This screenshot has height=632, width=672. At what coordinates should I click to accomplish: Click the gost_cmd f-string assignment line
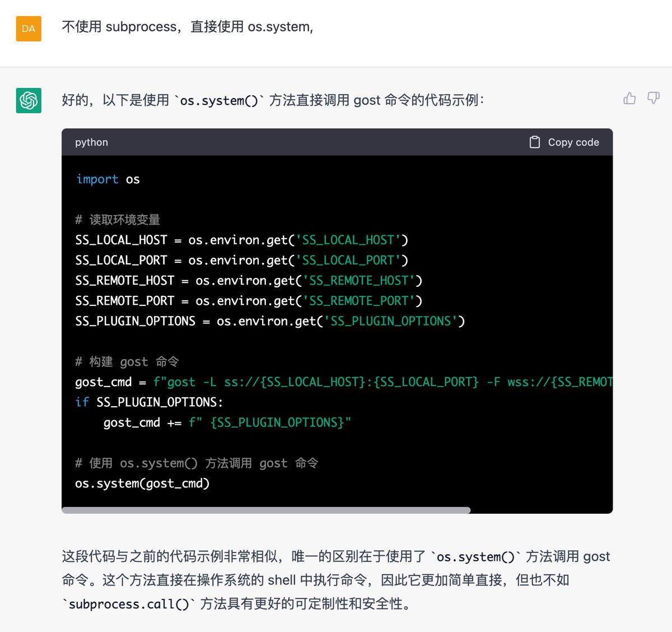344,382
